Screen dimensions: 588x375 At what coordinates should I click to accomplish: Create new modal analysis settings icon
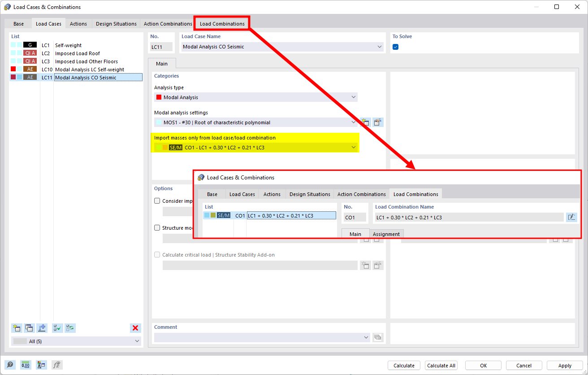tap(365, 122)
